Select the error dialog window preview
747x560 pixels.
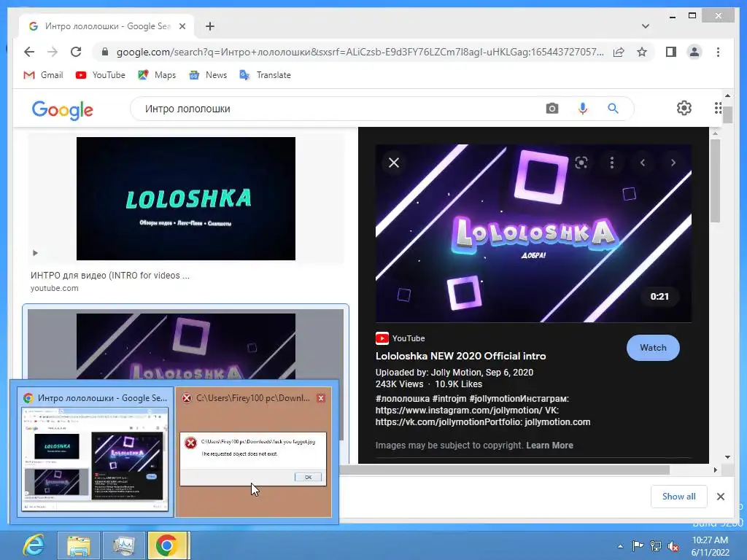pyautogui.click(x=253, y=451)
